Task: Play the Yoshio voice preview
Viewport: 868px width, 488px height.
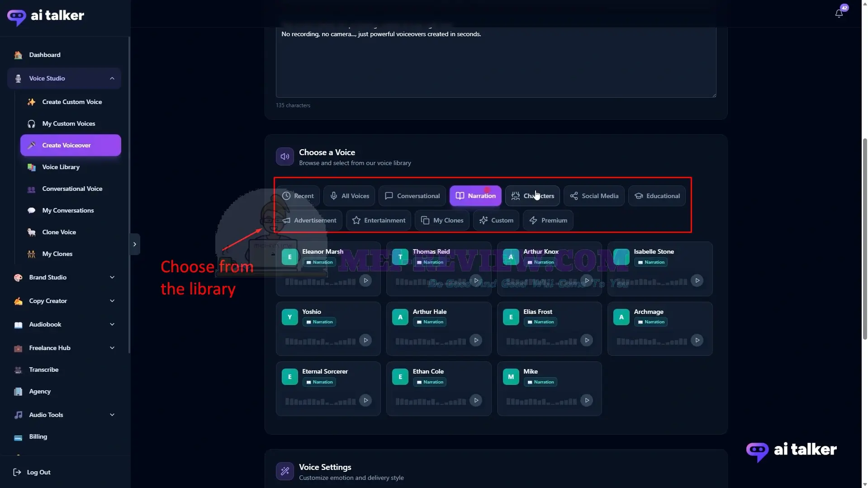Action: tap(365, 340)
